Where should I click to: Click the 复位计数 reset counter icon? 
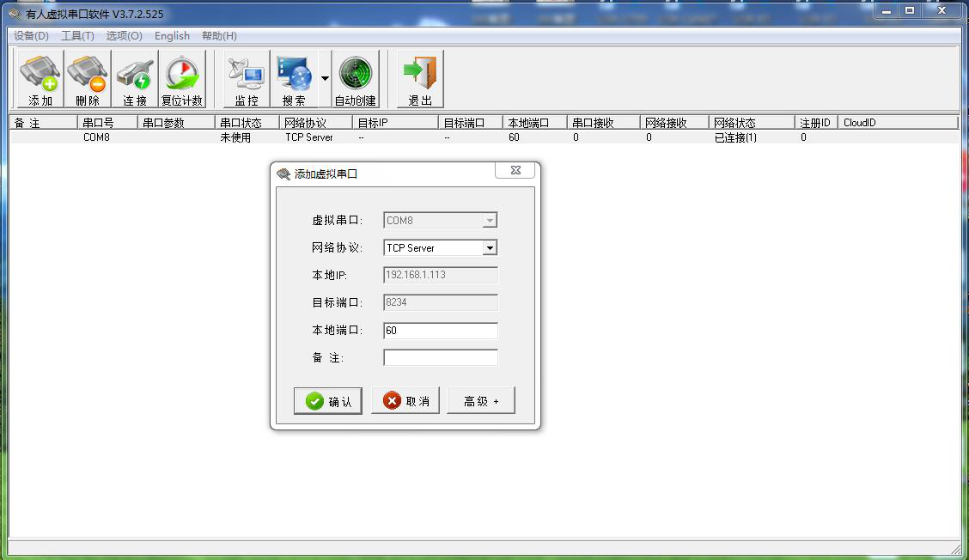(x=182, y=79)
